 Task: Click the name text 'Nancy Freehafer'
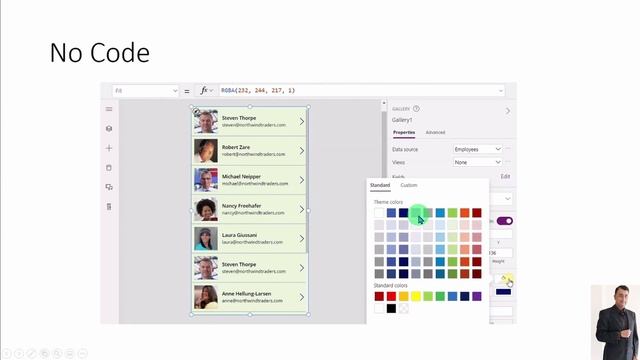point(241,206)
